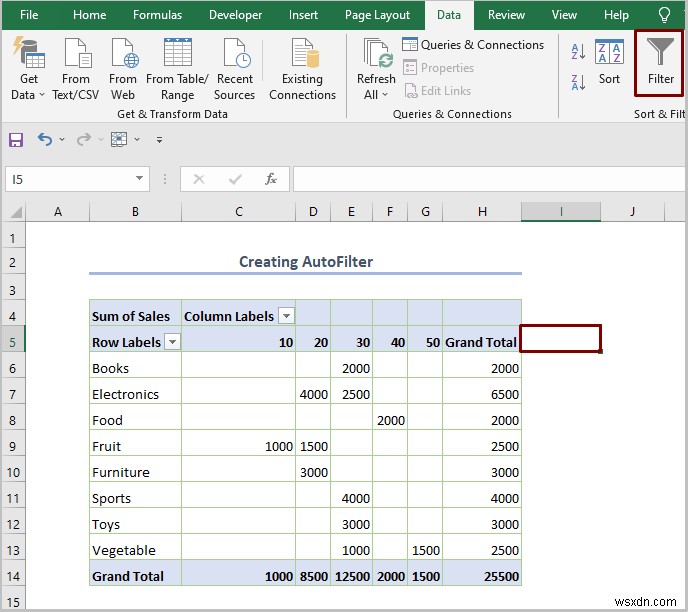Open Recent Sources
The width and height of the screenshot is (688, 612).
[x=235, y=69]
